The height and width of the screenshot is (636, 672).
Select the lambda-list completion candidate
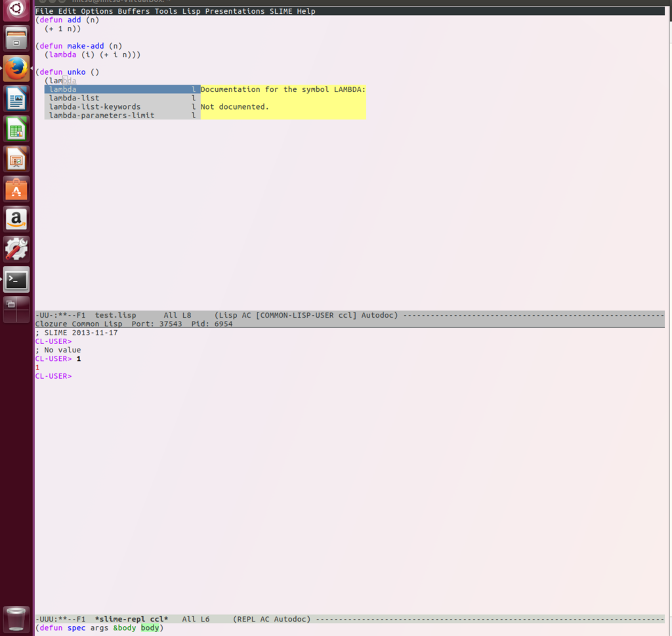tap(74, 97)
